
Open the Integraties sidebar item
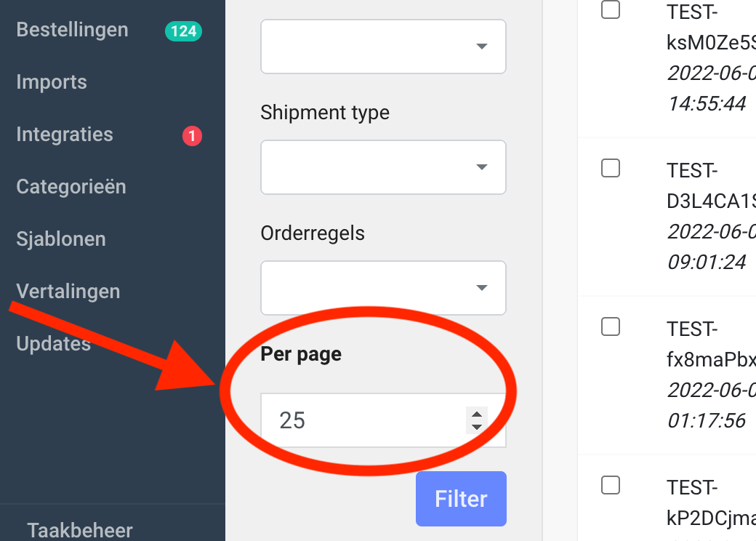[x=65, y=135]
